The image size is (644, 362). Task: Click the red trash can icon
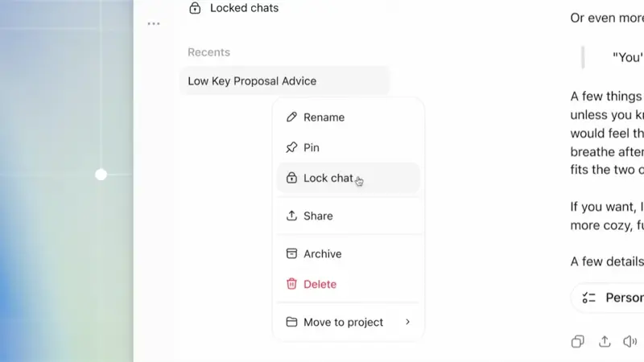coord(291,284)
